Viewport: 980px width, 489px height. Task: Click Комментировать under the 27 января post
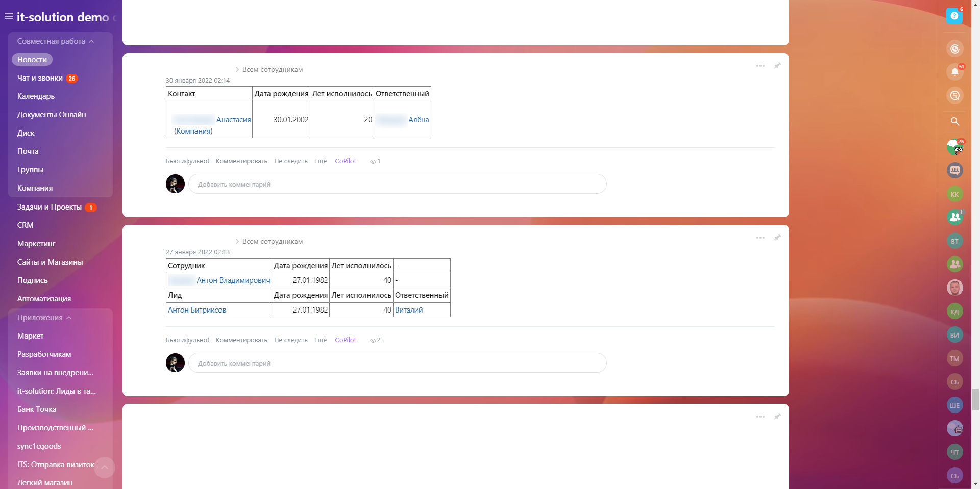pos(241,340)
